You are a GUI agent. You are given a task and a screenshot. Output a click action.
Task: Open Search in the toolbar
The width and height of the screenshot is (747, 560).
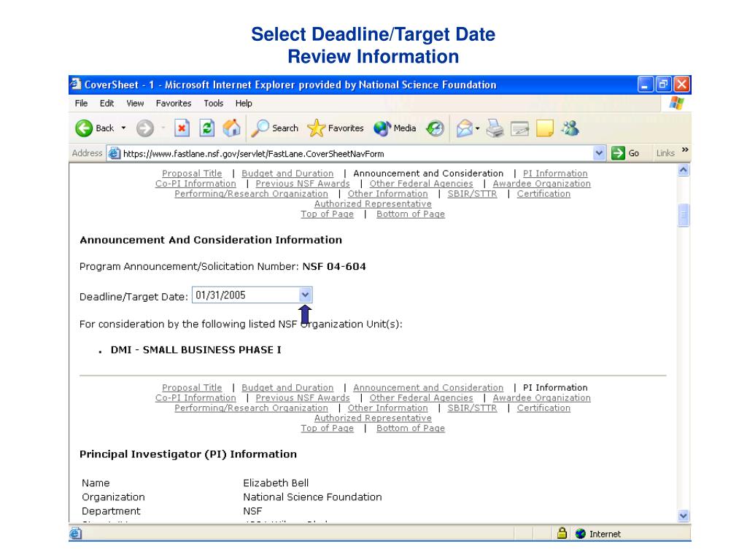pos(274,128)
